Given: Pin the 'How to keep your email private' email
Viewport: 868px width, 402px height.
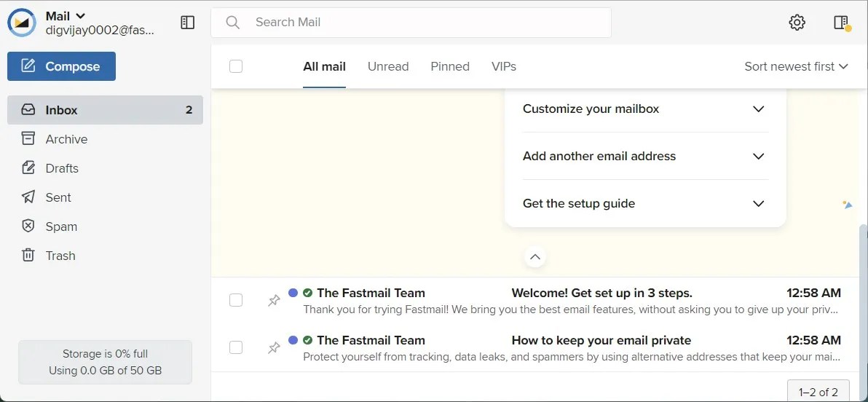Looking at the screenshot, I should (x=274, y=347).
